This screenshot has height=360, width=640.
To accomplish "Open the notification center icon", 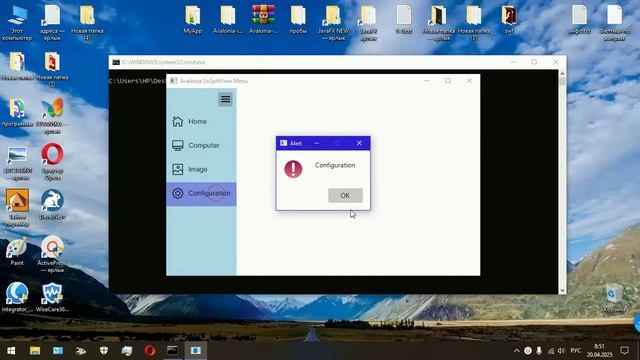I will [x=624, y=351].
